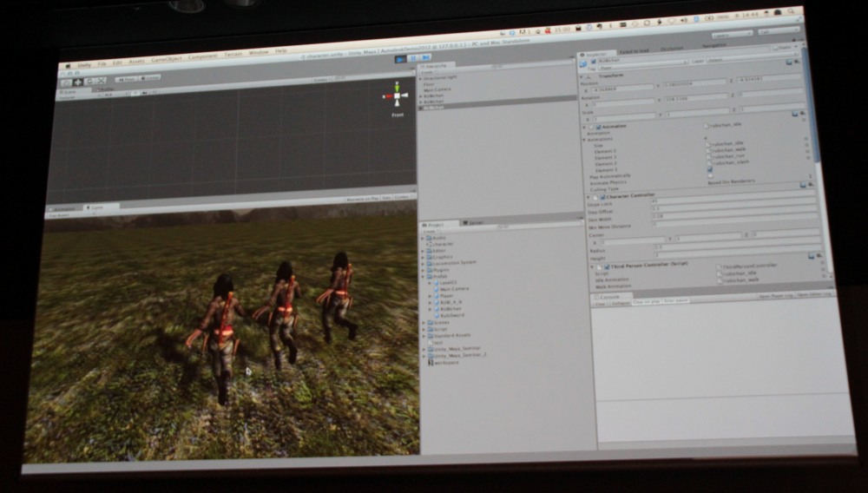Open the GameObject menu
The height and width of the screenshot is (493, 868).
(166, 60)
